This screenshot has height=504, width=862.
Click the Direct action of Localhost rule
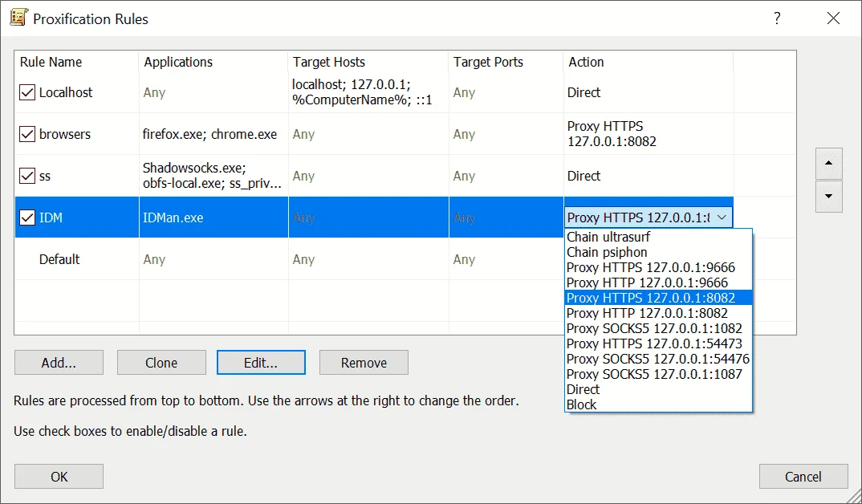pyautogui.click(x=583, y=92)
